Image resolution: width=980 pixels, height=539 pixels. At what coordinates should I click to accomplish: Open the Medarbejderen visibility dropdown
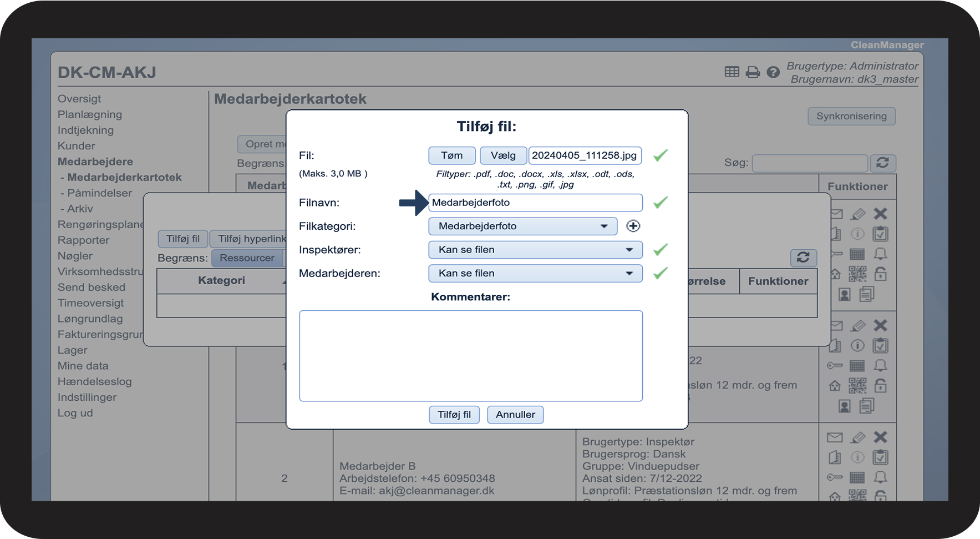[535, 273]
